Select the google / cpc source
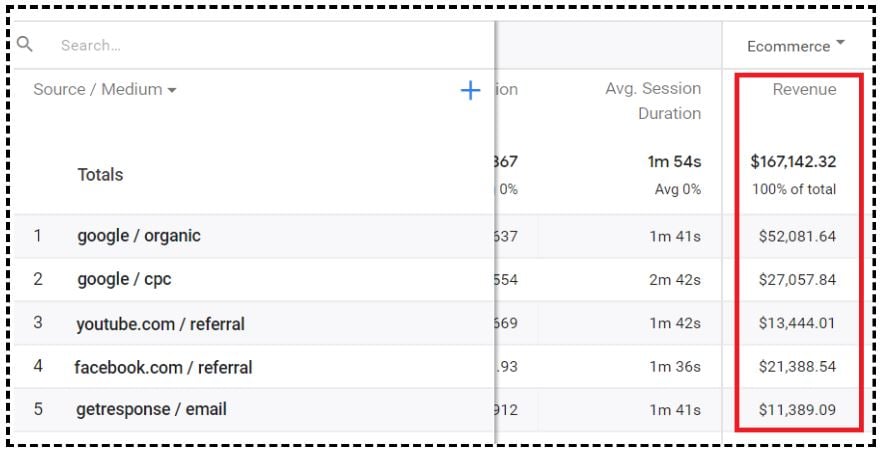884x451 pixels. click(124, 279)
